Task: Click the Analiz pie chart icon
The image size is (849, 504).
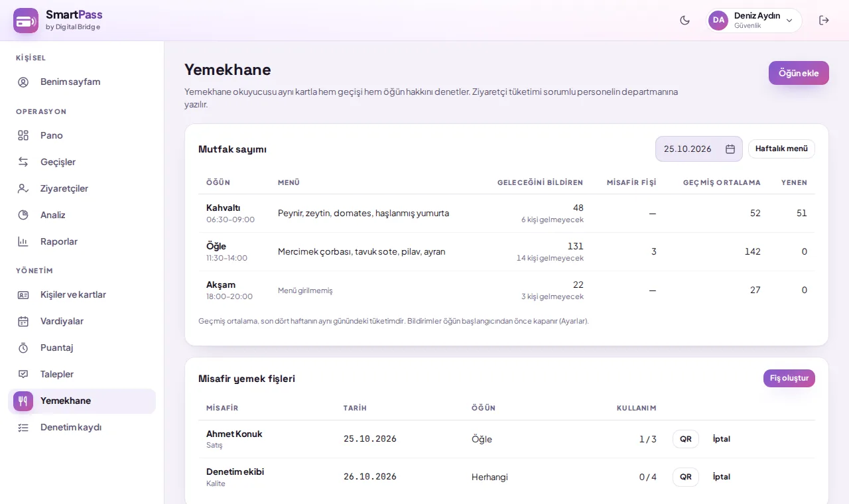Action: [x=23, y=215]
